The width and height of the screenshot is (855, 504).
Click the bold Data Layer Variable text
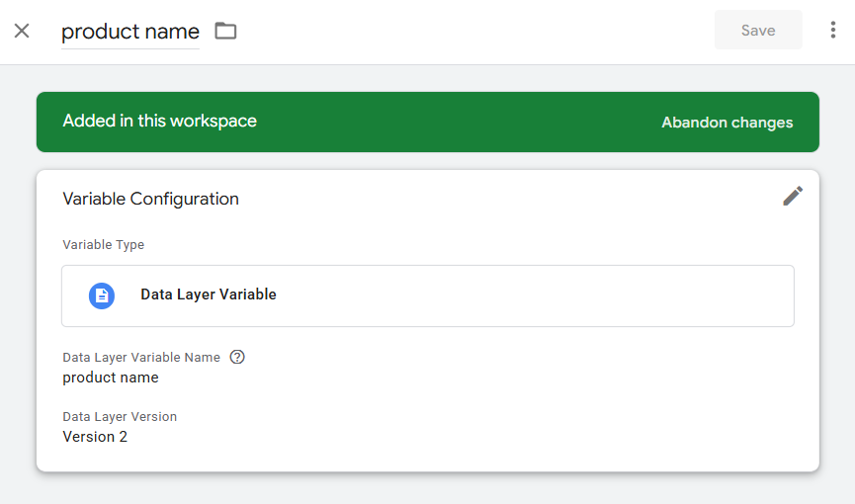coord(209,294)
